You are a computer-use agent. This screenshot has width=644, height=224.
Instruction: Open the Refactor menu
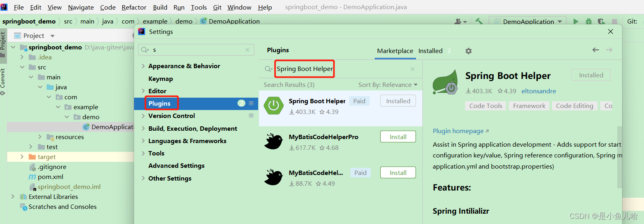pos(134,7)
